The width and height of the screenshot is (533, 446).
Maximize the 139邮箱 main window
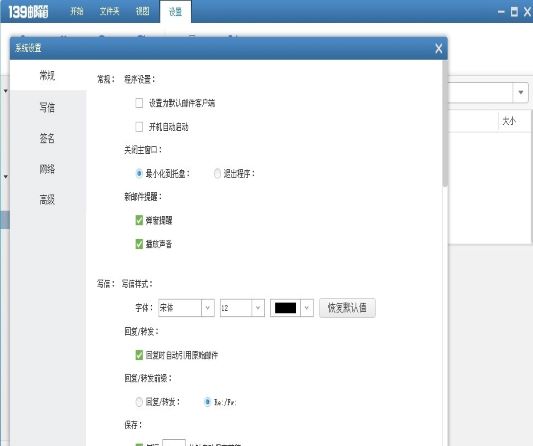[x=514, y=12]
